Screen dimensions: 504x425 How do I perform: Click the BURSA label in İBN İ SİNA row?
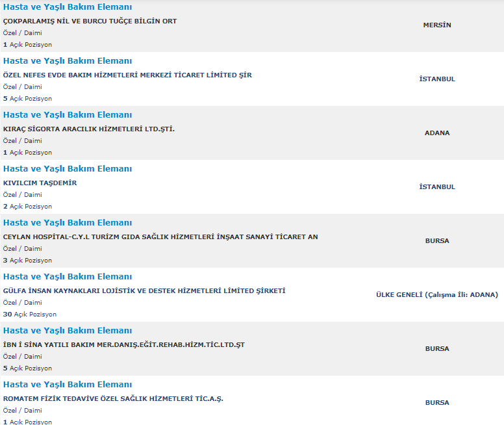[x=437, y=349]
